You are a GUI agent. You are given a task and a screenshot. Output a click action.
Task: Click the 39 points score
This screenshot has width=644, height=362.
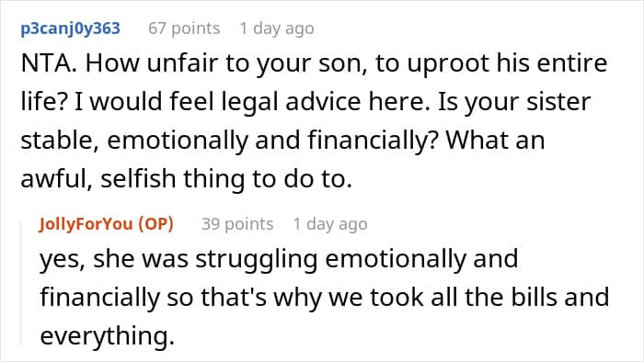coord(237,224)
